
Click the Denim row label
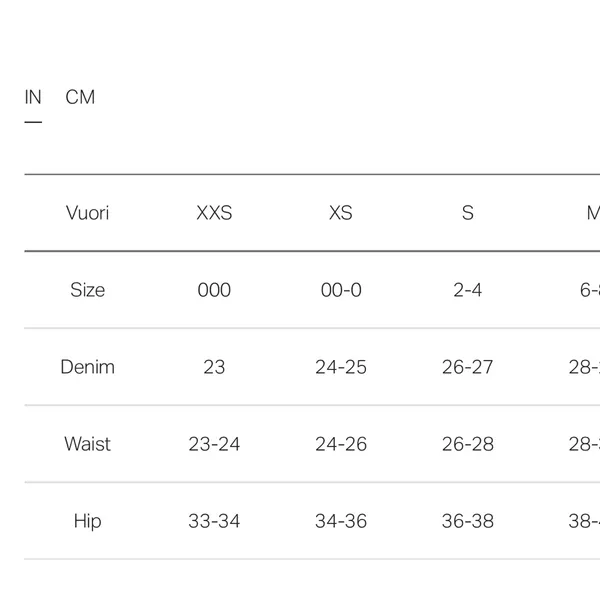(x=87, y=367)
